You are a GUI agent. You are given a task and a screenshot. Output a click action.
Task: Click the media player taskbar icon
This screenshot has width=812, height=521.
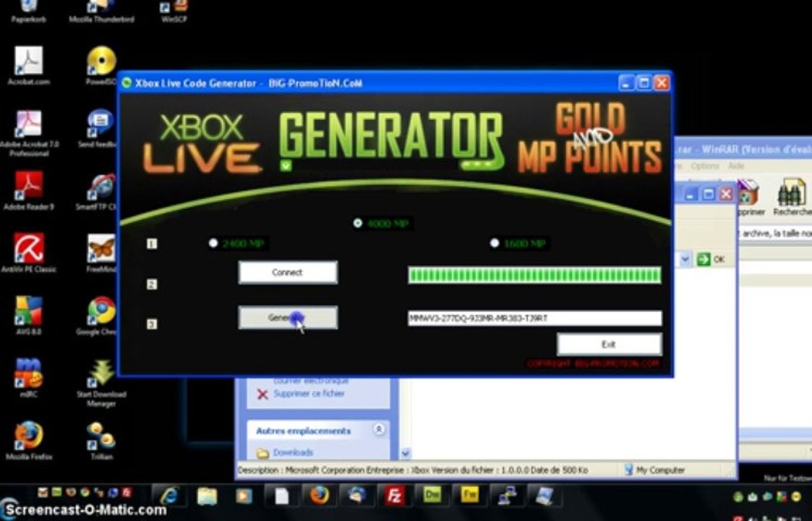click(244, 496)
